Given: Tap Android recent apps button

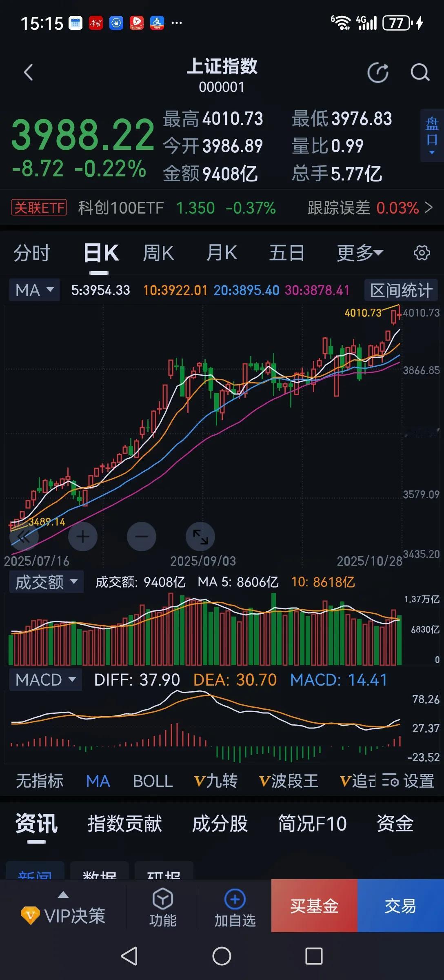Looking at the screenshot, I should pos(314,956).
